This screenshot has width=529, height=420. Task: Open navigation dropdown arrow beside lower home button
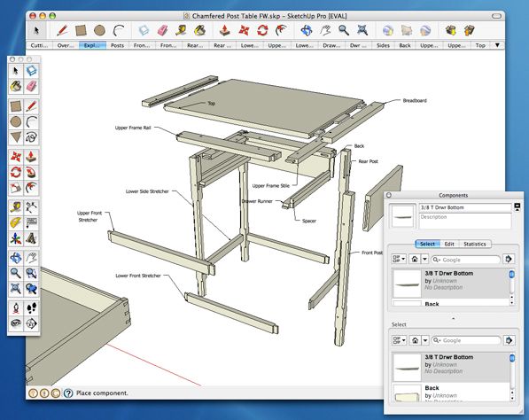(x=425, y=340)
